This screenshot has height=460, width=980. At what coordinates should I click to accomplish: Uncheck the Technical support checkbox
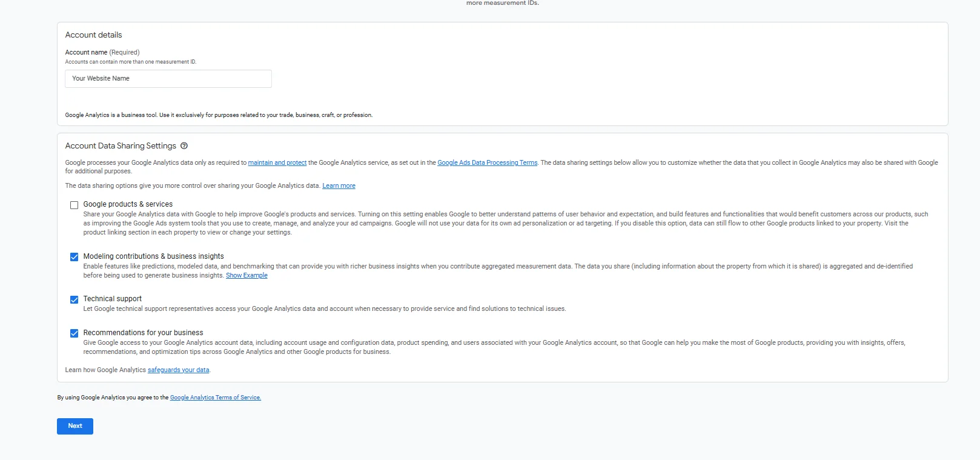[74, 299]
